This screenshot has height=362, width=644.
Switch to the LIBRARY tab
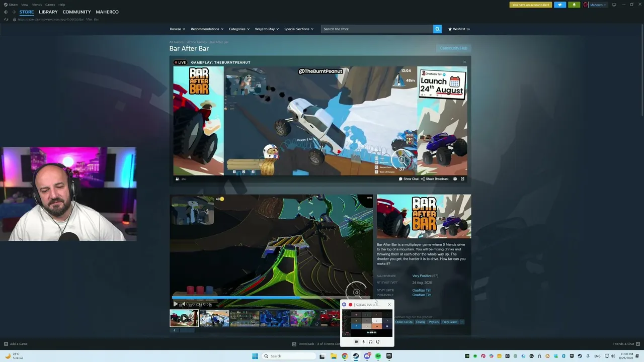point(48,12)
